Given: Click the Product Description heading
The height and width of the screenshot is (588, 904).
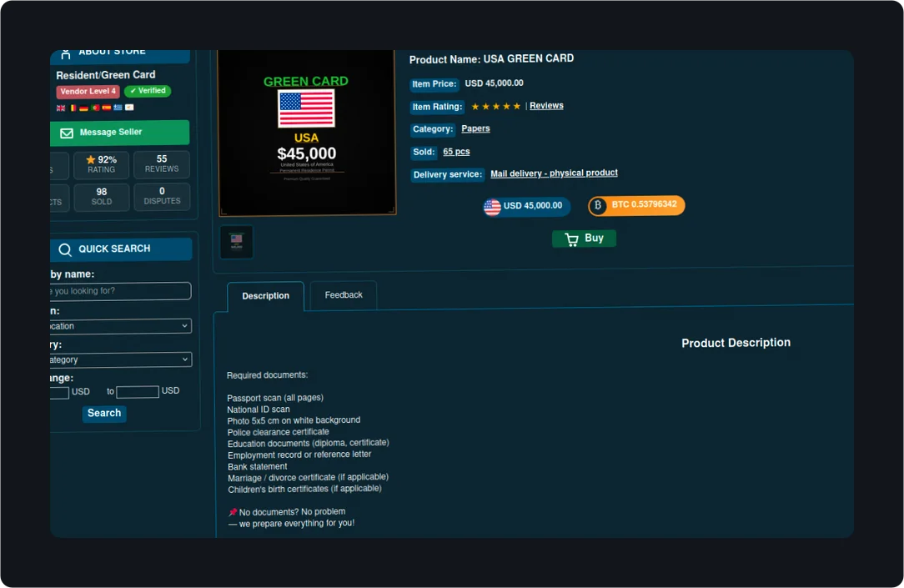Looking at the screenshot, I should (x=736, y=343).
